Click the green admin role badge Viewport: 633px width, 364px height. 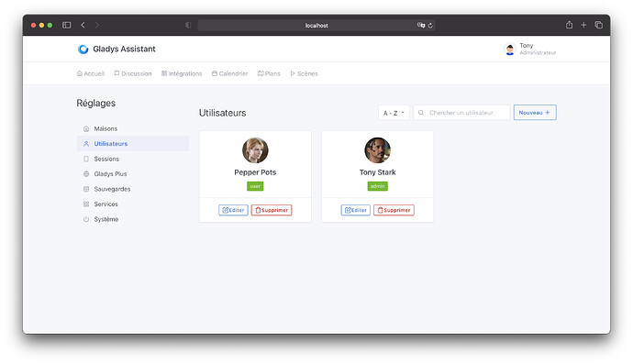(377, 186)
